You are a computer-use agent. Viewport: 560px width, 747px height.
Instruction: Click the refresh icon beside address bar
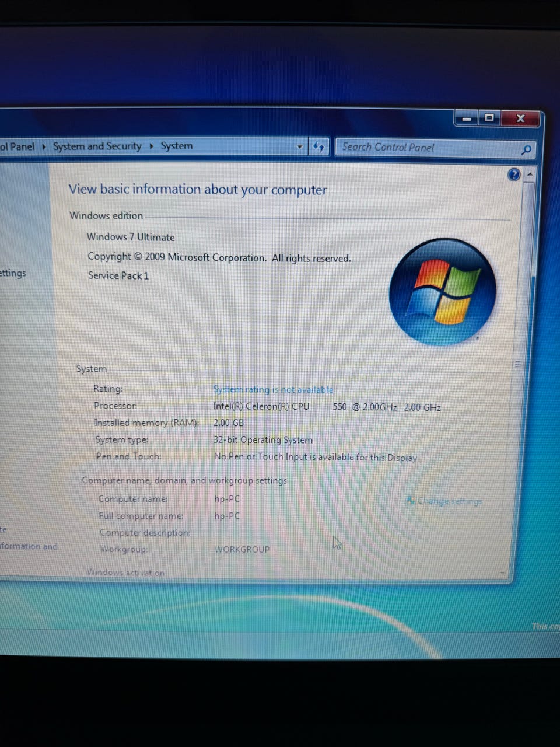pos(318,146)
